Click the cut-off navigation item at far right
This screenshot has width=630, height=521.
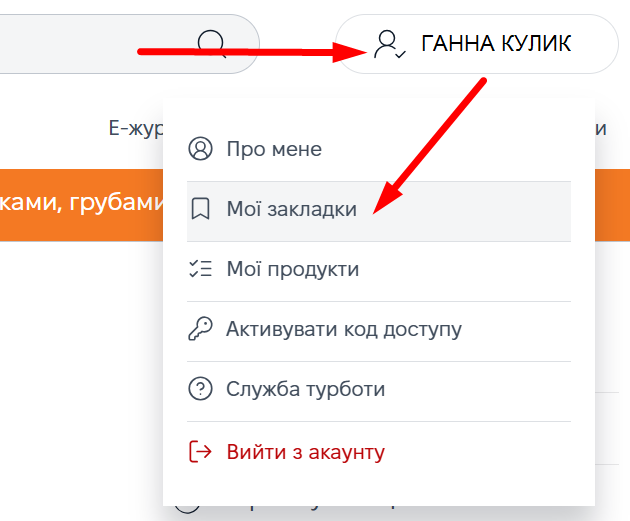(x=601, y=128)
